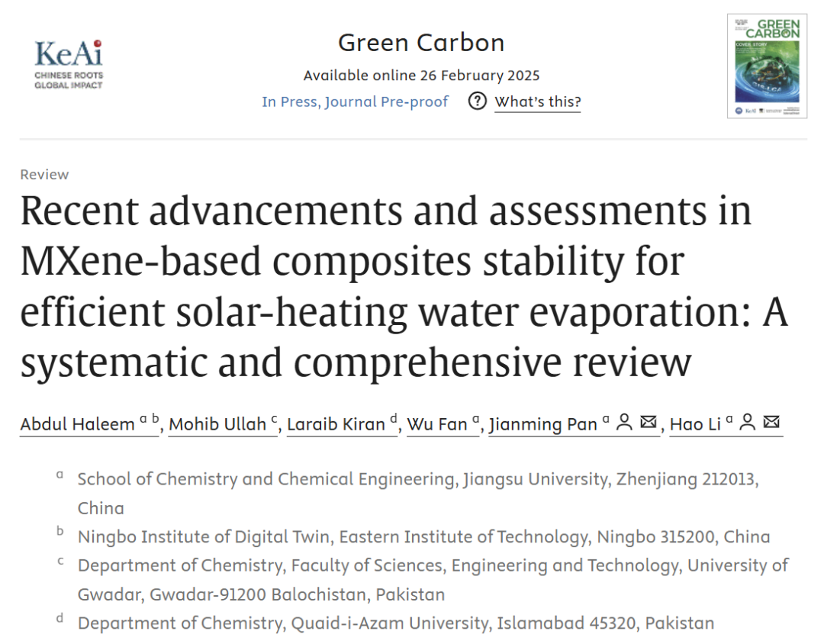Show author info for Wu Fan
824x644 pixels.
point(437,424)
